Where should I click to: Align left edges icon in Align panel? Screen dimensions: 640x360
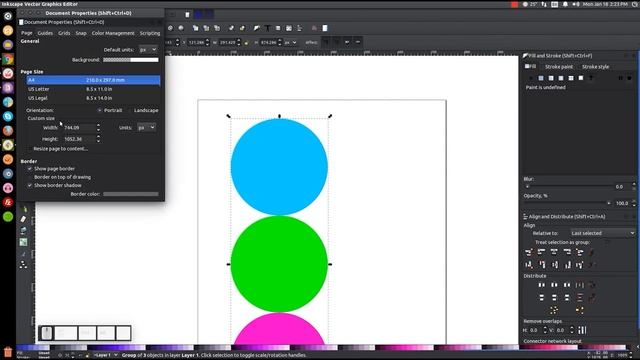541,252
